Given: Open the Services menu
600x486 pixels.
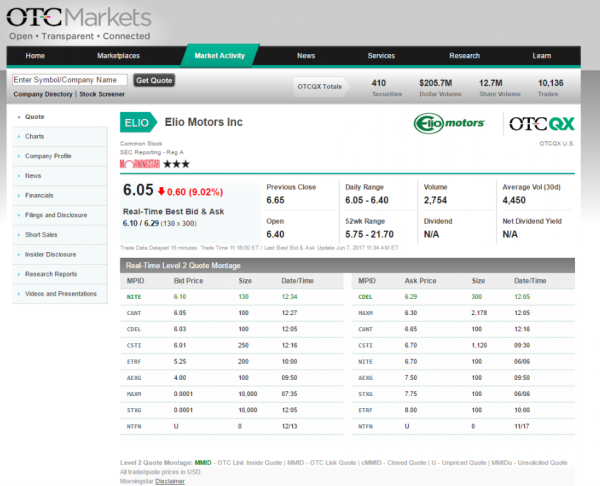Looking at the screenshot, I should tap(381, 56).
